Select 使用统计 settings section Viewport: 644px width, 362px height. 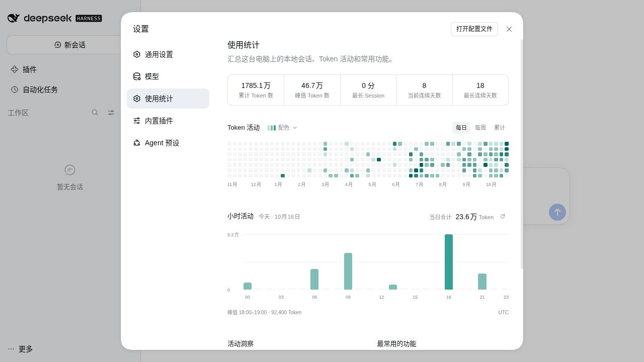[x=168, y=99]
